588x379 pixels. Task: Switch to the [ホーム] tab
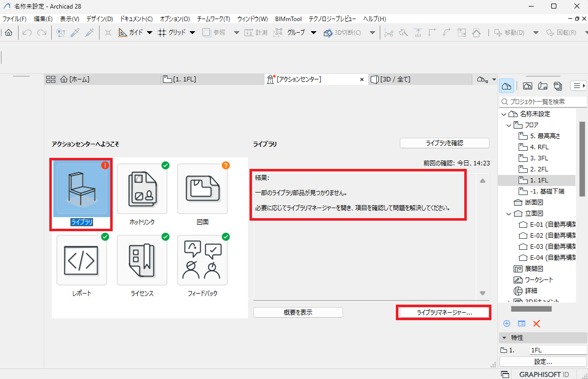tap(109, 79)
